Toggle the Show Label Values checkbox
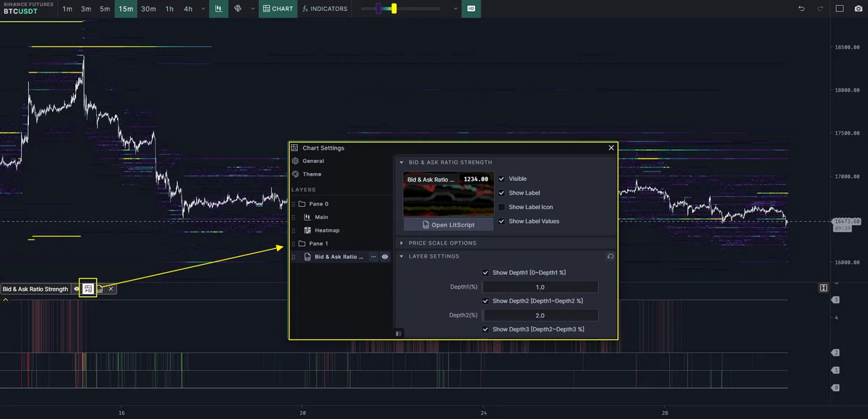The width and height of the screenshot is (868, 419). pos(501,221)
